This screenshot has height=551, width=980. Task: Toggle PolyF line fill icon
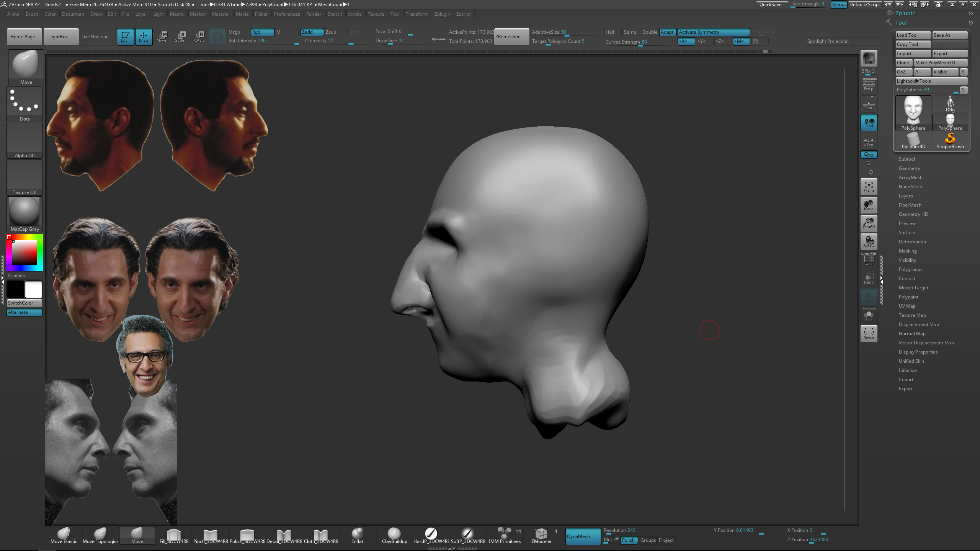click(869, 260)
